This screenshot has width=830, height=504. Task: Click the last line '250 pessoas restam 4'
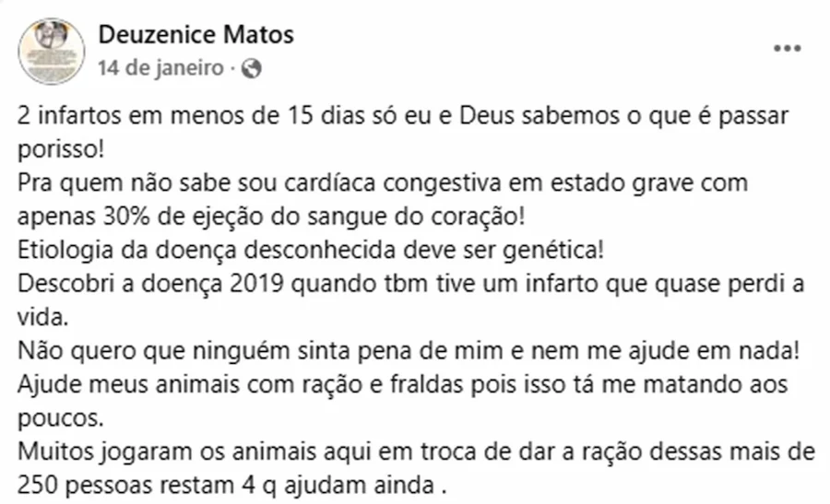click(231, 486)
